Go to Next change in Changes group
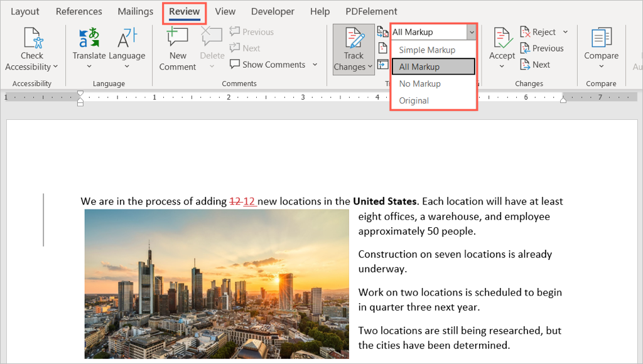Viewport: 643px width, 364px height. tap(535, 65)
